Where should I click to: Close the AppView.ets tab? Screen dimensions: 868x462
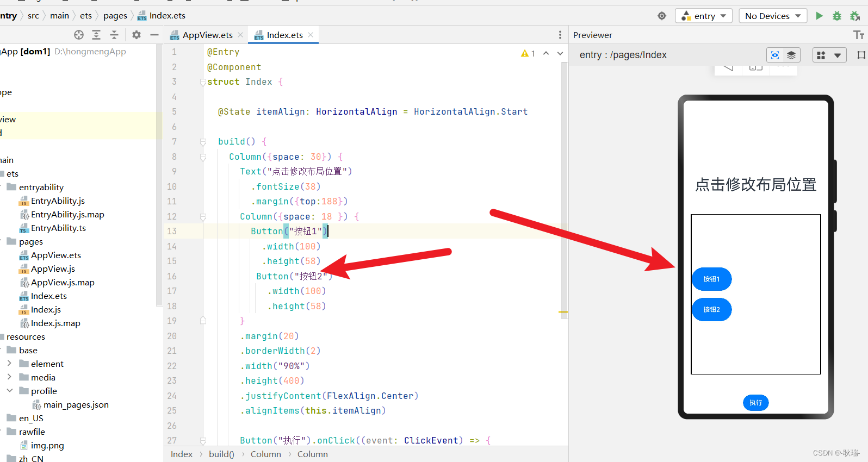tap(240, 35)
